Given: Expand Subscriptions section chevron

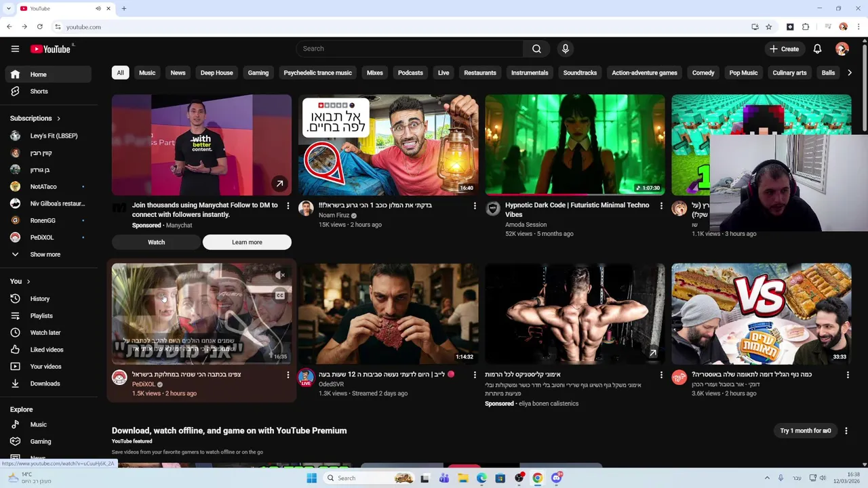Looking at the screenshot, I should pyautogui.click(x=58, y=119).
